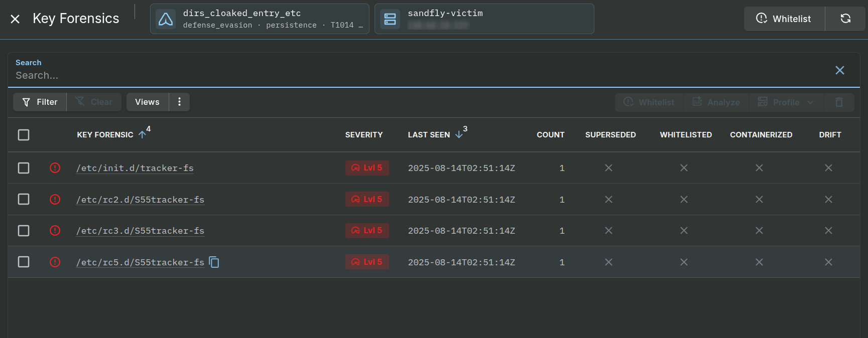Click the KEY FORENSIC ascending sort arrow
This screenshot has height=338, width=868.
pyautogui.click(x=143, y=134)
